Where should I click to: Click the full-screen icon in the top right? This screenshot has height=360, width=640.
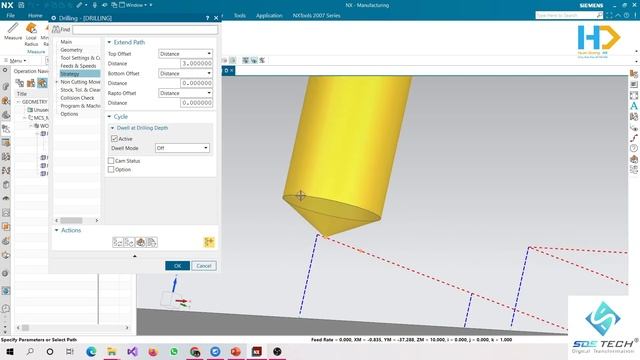609,15
